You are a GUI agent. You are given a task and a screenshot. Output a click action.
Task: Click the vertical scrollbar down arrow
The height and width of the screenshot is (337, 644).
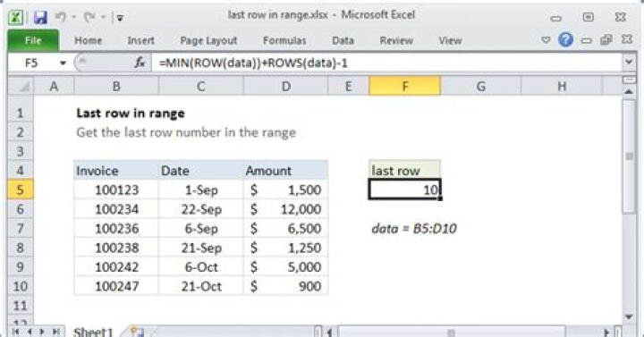click(x=629, y=316)
